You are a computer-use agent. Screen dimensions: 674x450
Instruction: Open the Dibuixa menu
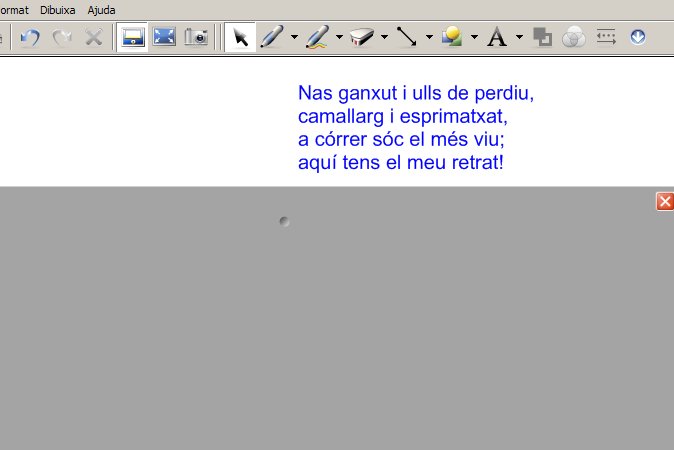click(x=58, y=10)
